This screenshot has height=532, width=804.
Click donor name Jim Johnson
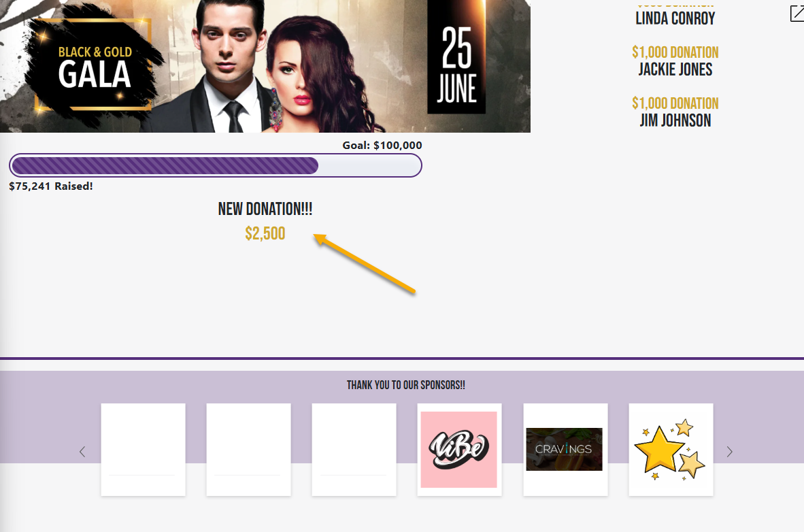pos(675,120)
